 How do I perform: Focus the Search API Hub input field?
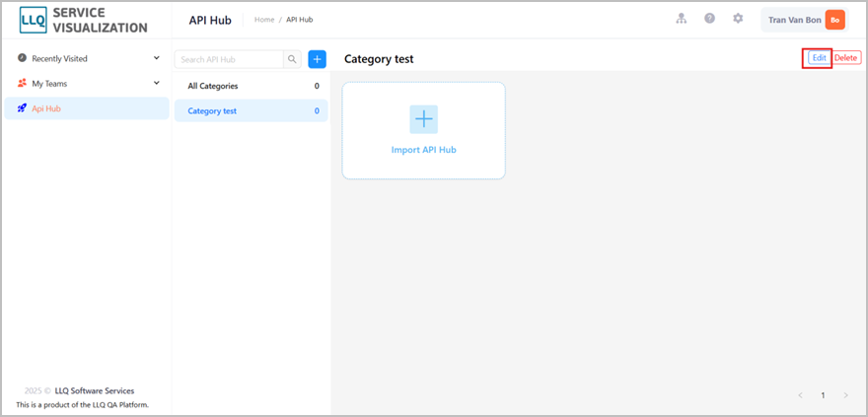tap(229, 59)
